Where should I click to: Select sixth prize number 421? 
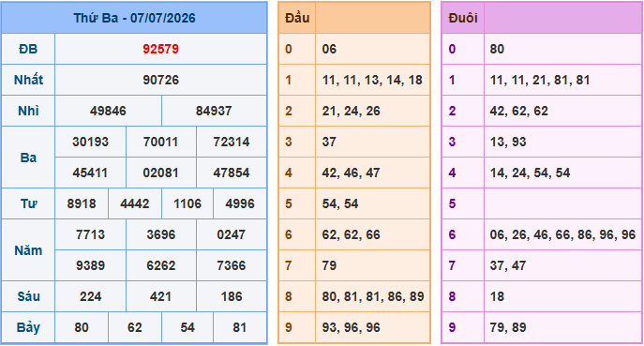(160, 296)
